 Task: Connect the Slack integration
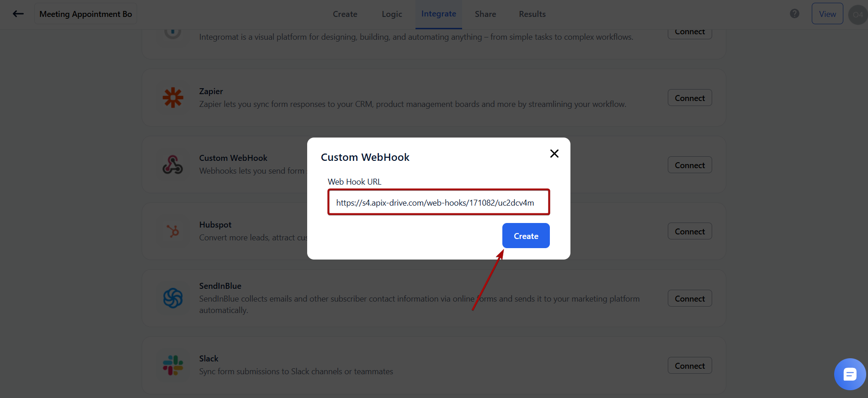click(x=690, y=366)
